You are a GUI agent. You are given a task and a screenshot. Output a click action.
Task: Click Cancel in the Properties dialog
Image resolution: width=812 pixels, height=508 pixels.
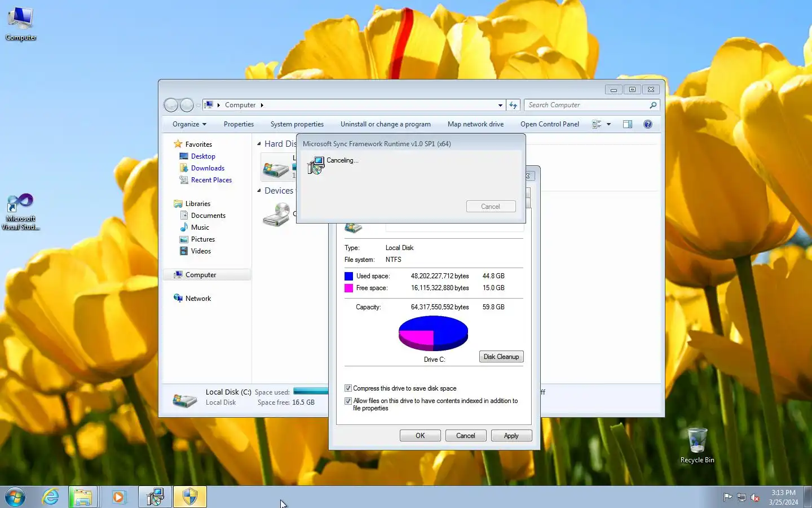click(x=466, y=436)
